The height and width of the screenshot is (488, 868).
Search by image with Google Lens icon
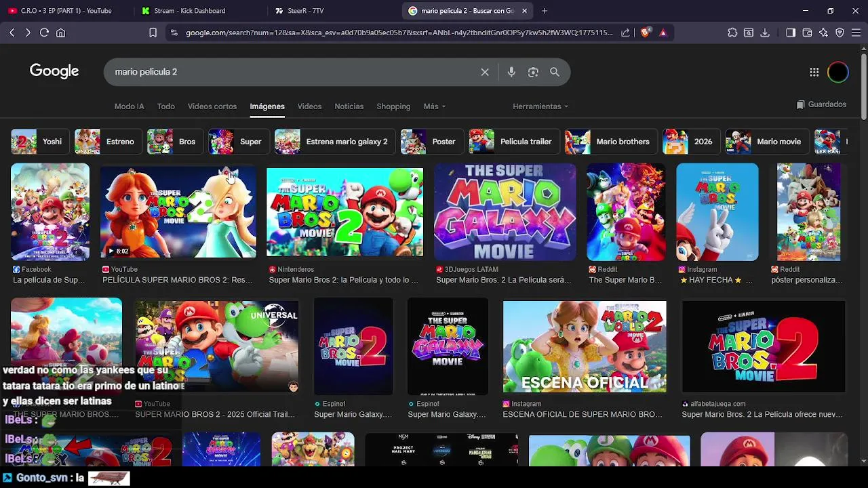pyautogui.click(x=533, y=72)
